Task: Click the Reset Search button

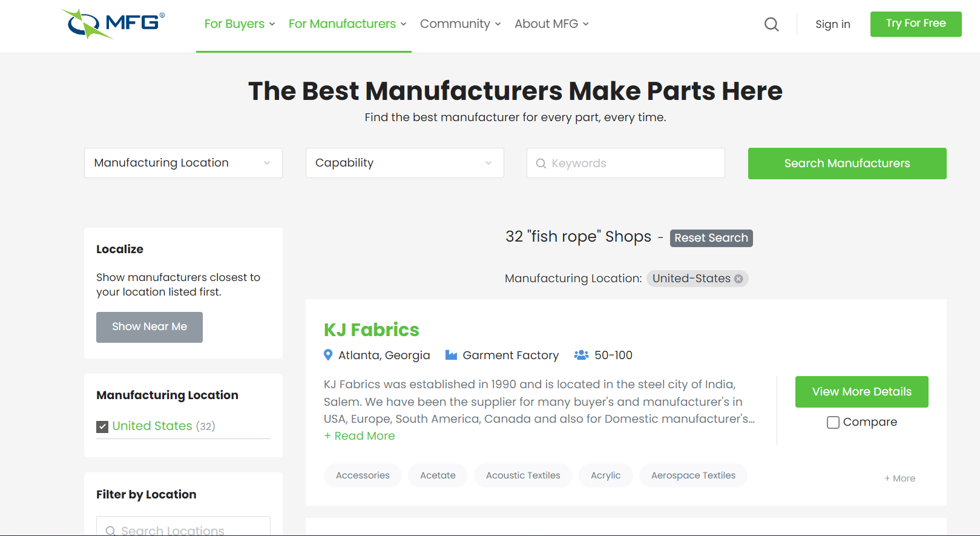Action: (x=711, y=238)
